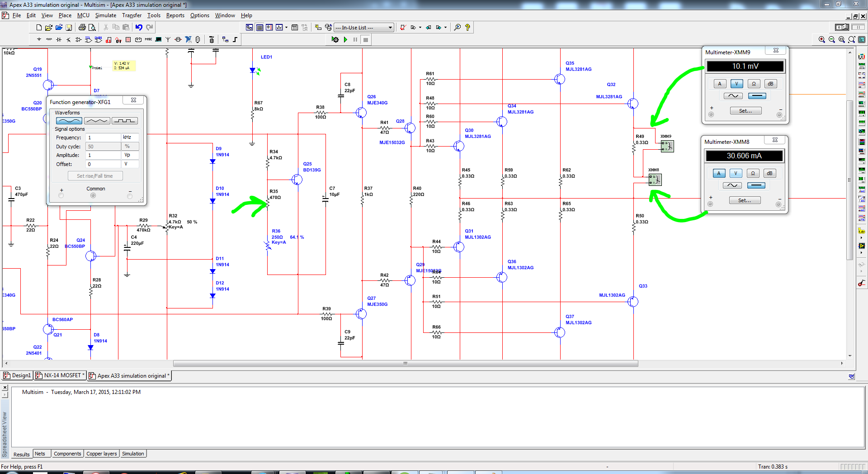Set XMM9 multimeter to Ohmmeter mode
Image resolution: width=868 pixels, height=474 pixels.
coord(754,84)
